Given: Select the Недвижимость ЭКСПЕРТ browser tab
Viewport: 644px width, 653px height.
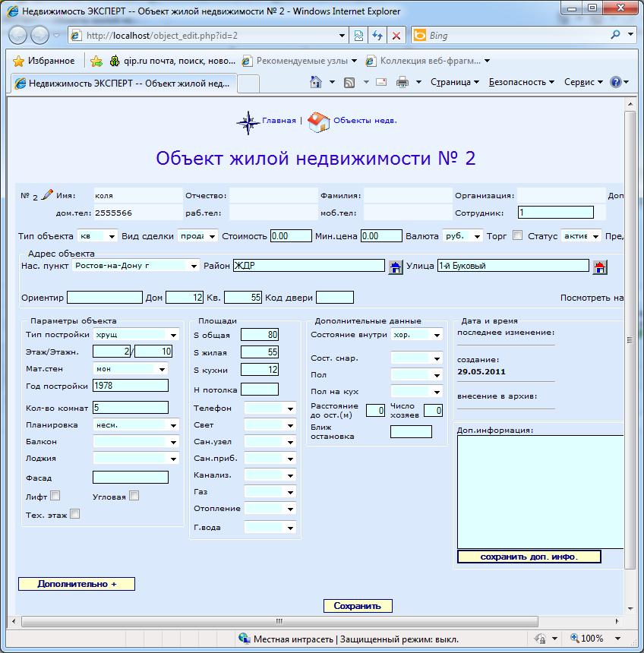Looking at the screenshot, I should [124, 84].
